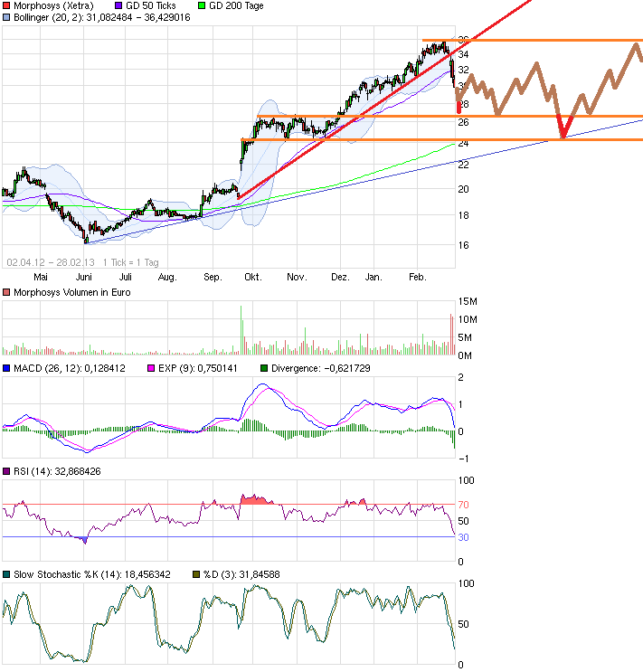This screenshot has height=672, width=643.
Task: Click the green Divergence legend swatch
Action: point(264,369)
